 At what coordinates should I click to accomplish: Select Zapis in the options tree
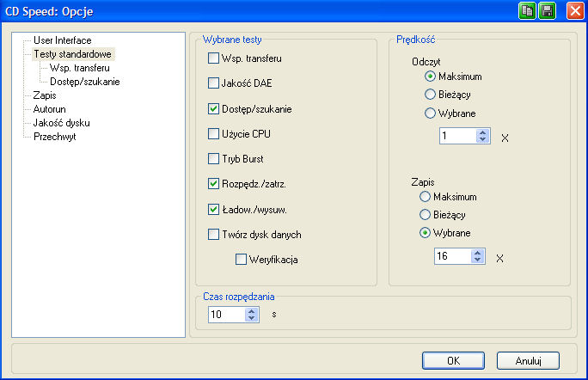click(45, 95)
